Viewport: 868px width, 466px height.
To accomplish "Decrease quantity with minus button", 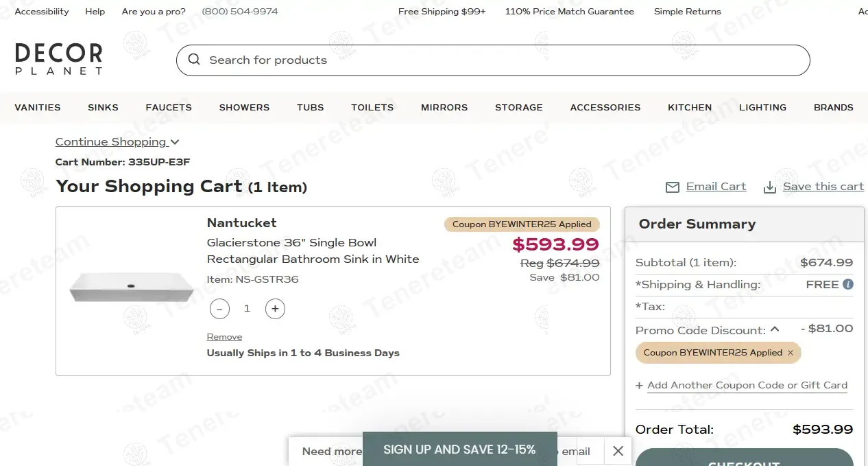I will [x=219, y=309].
